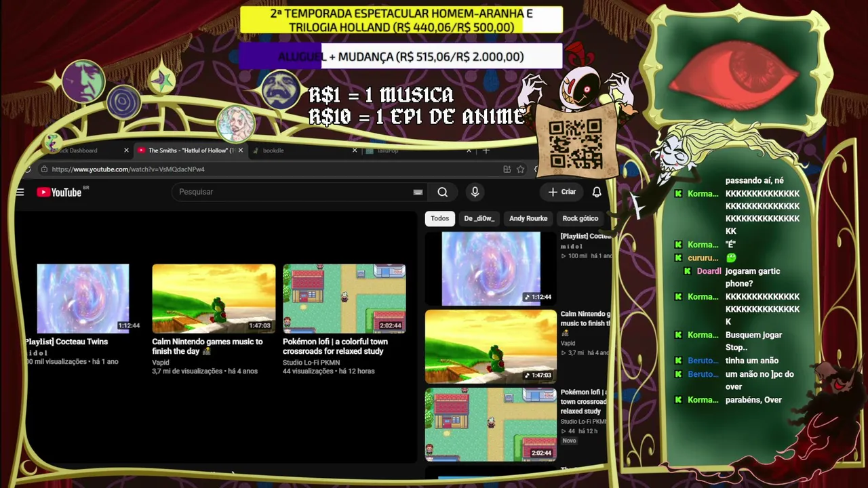This screenshot has height=488, width=868.
Task: Select the Todos filter chip
Action: [439, 218]
